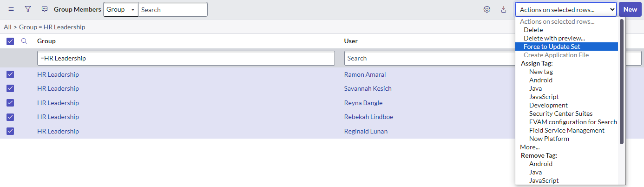This screenshot has height=187, width=644.
Task: Open the personalize list gear icon
Action: tap(487, 9)
